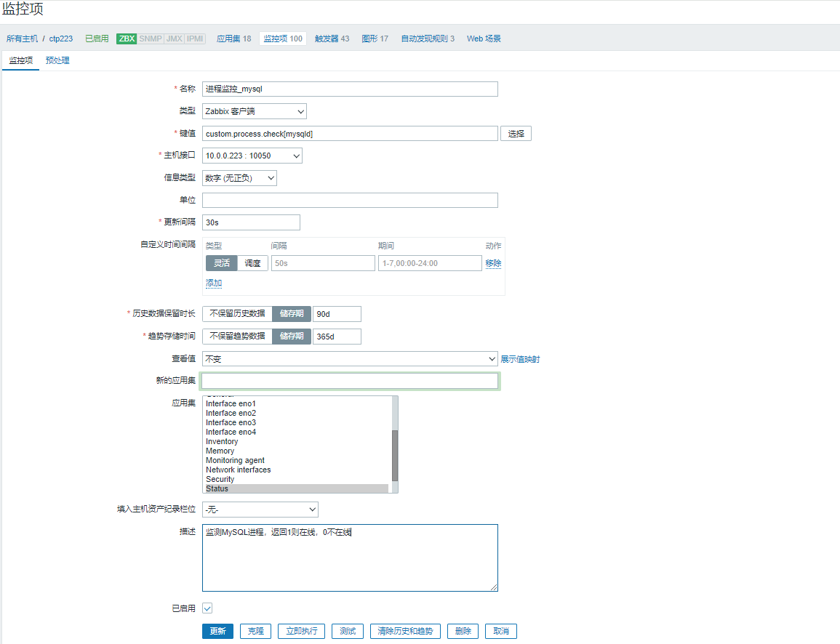
Task: Choose 储存期 for history retention
Action: pyautogui.click(x=292, y=314)
